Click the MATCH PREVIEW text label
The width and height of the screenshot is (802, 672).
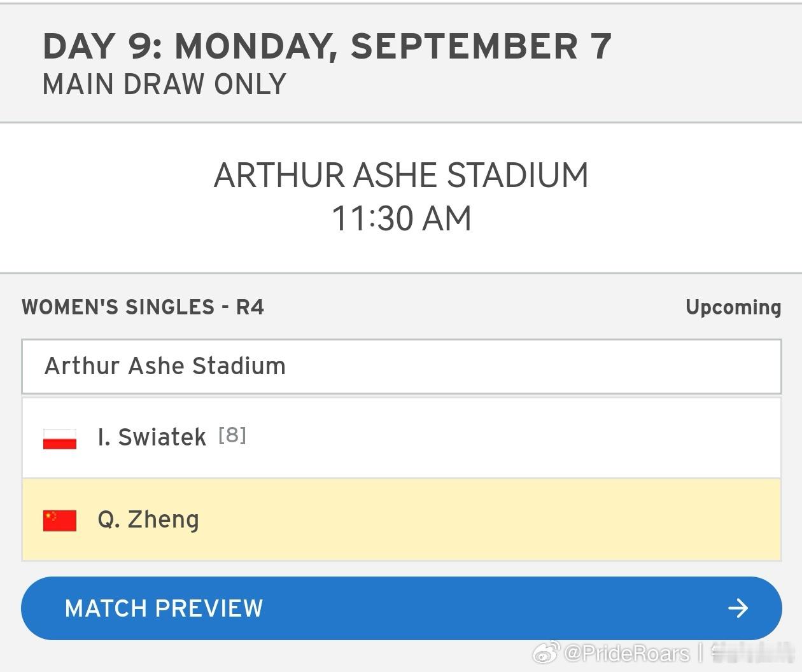[x=164, y=608]
